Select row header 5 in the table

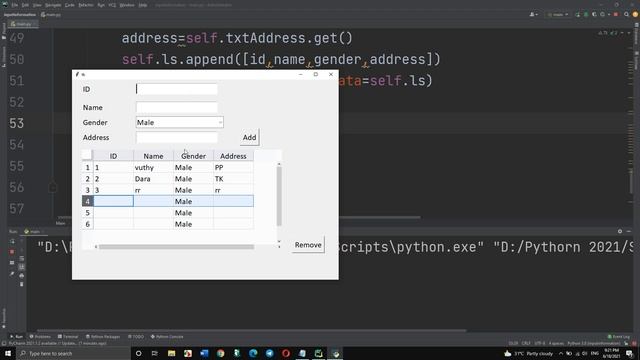tap(87, 213)
